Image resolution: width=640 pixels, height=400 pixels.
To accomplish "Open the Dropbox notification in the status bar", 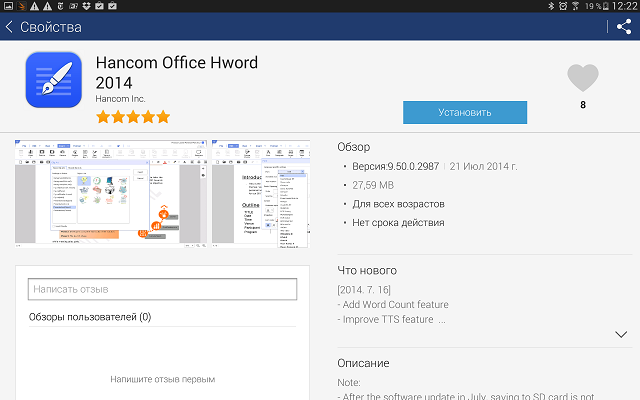I will [x=86, y=6].
